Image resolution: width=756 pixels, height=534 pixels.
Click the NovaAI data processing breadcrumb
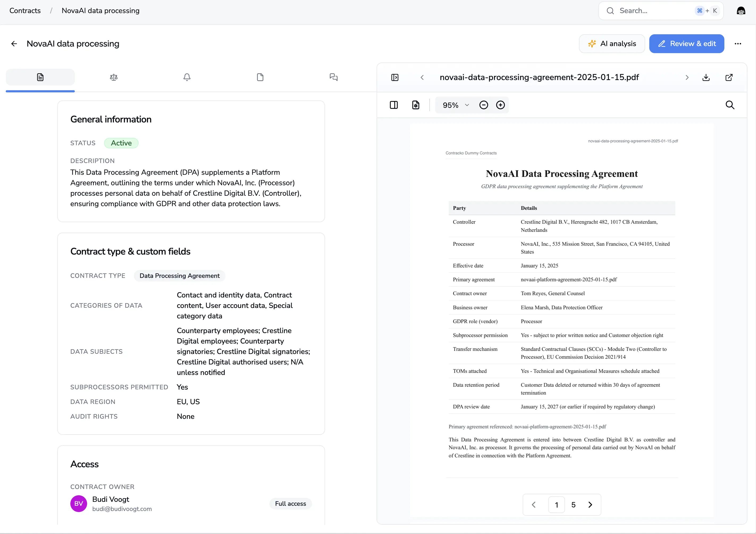pyautogui.click(x=100, y=11)
